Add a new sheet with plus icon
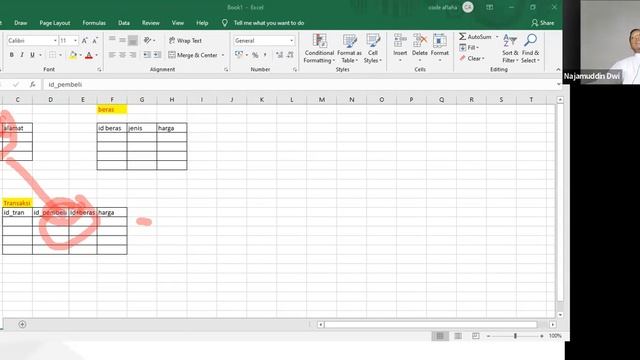The height and width of the screenshot is (360, 640). 22,324
